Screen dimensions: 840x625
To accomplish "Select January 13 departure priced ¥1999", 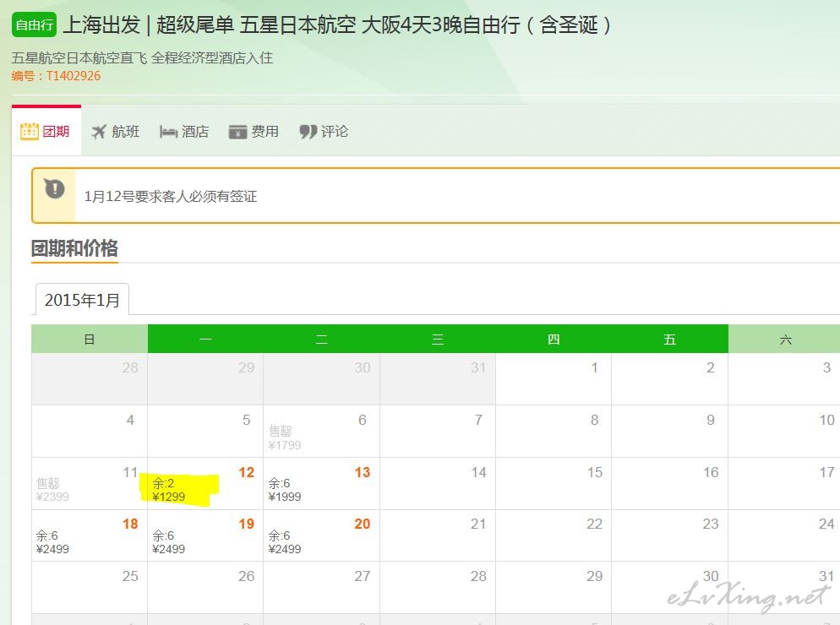I will [x=321, y=483].
